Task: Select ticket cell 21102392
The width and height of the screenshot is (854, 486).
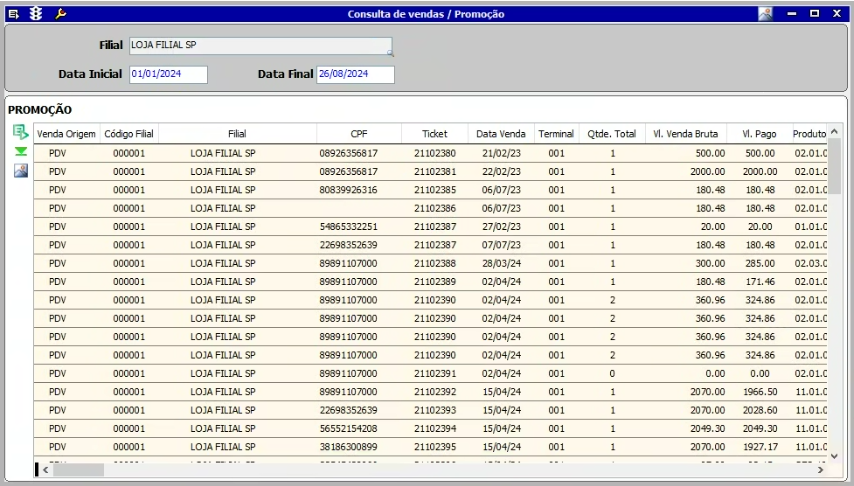Action: pos(435,392)
